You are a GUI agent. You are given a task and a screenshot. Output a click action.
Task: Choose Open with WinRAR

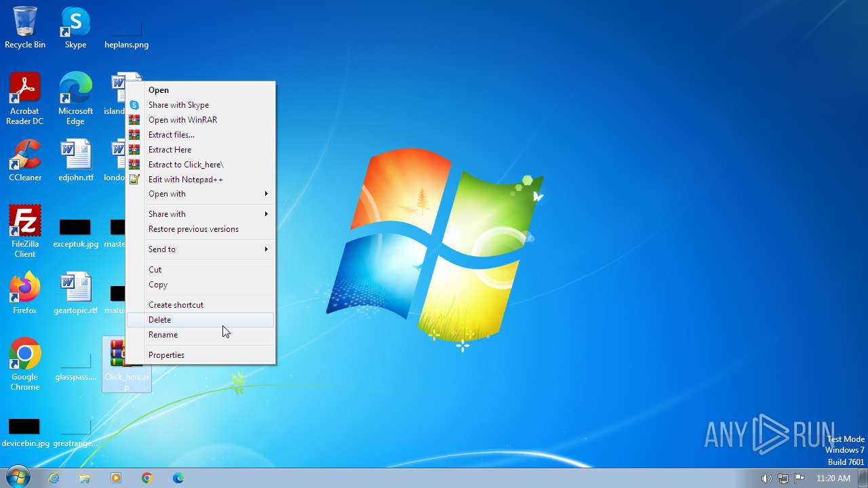click(201, 120)
